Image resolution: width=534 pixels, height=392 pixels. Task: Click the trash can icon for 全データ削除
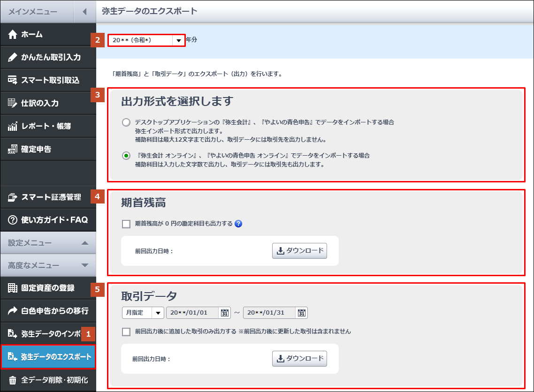[13, 380]
